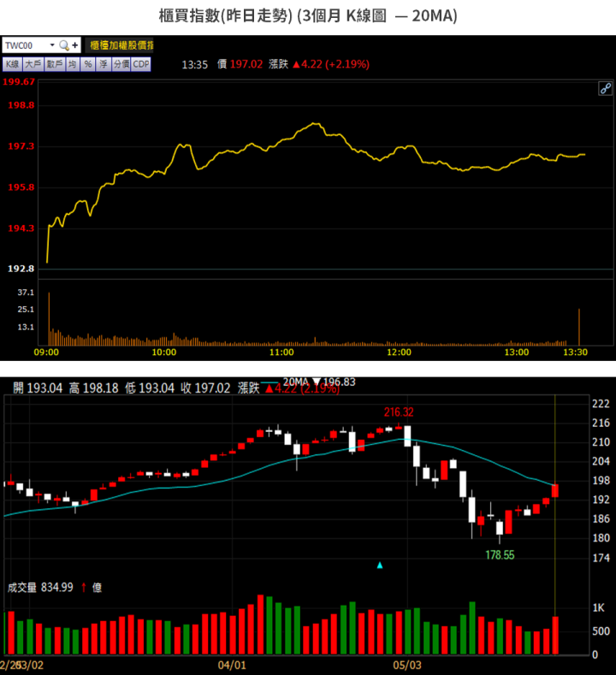This screenshot has height=675, width=616.
Task: Click the 高 198.18 high value
Action: [93, 388]
